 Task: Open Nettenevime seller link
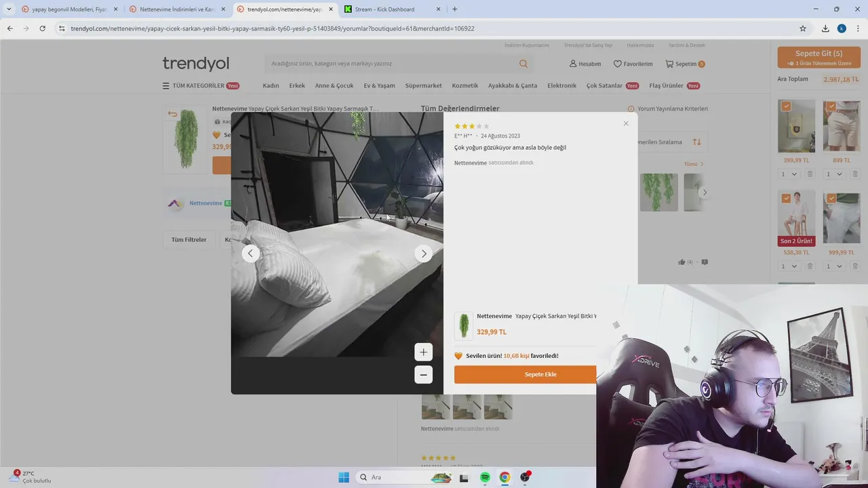[205, 203]
